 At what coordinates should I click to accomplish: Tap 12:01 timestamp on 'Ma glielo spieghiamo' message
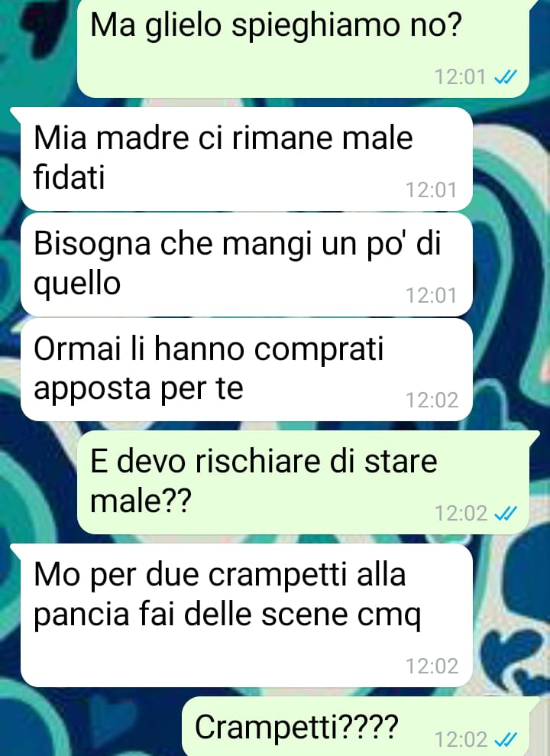tap(461, 77)
